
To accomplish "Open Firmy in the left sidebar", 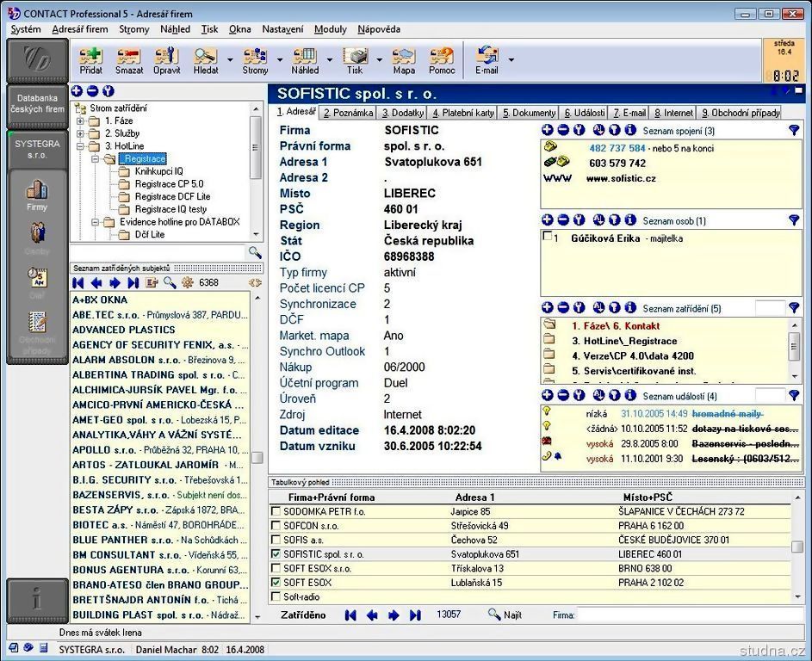I will [x=36, y=195].
